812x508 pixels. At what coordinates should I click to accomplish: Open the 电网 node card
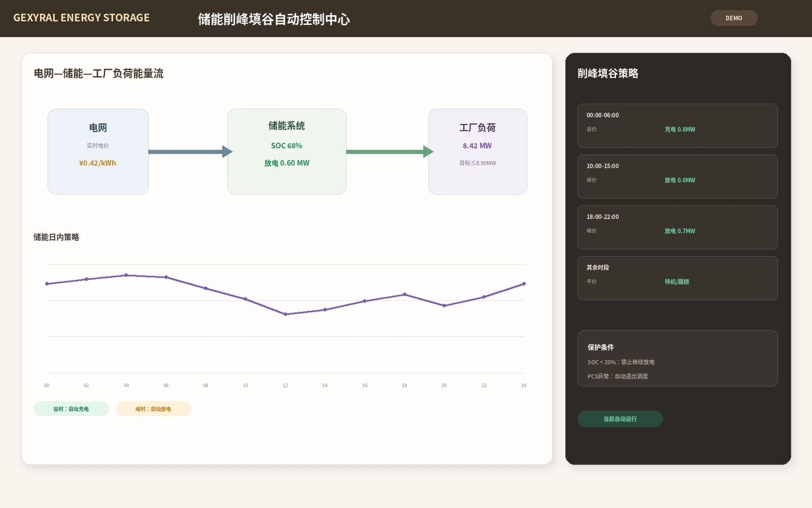point(98,152)
